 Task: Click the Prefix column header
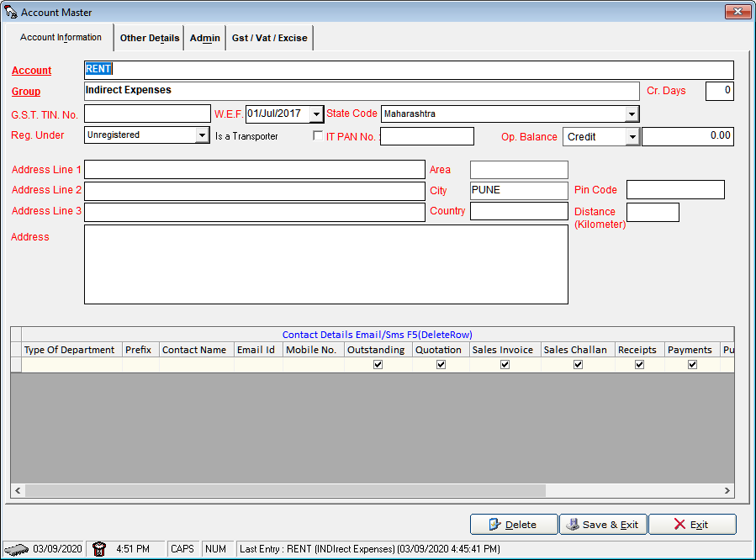click(140, 350)
